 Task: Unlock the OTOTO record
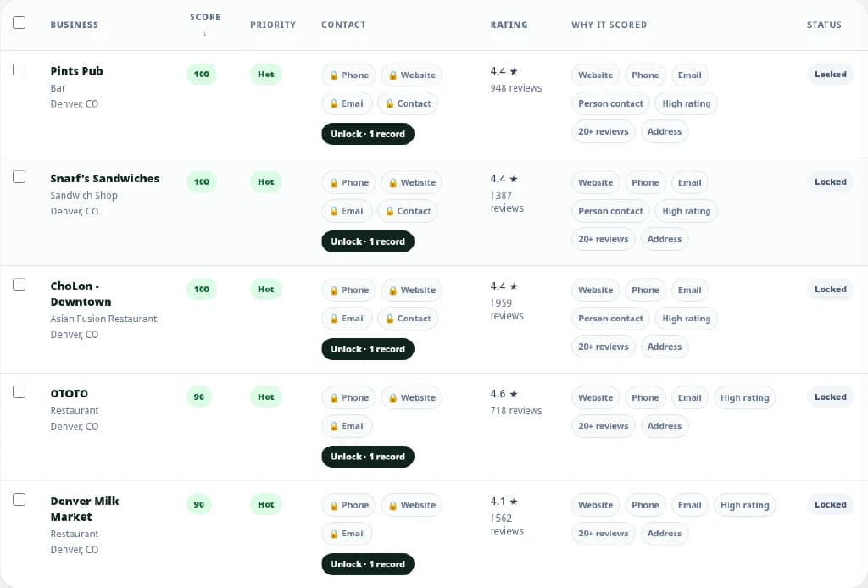(368, 457)
